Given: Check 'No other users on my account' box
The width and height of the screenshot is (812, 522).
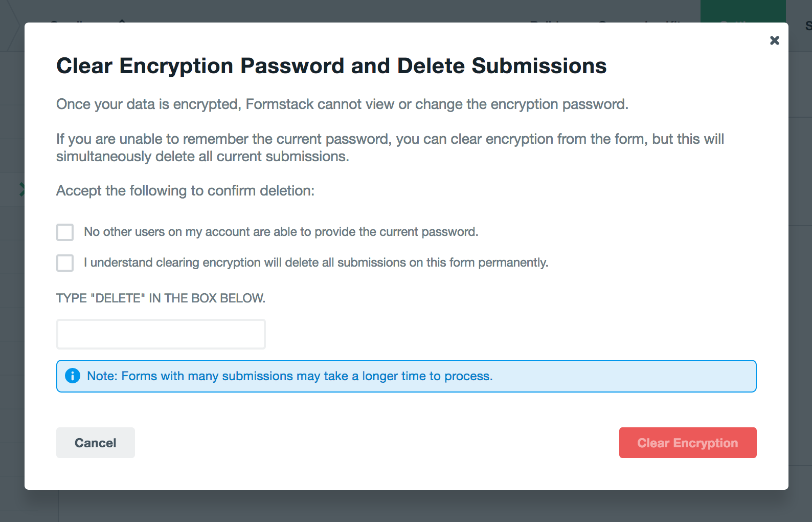Looking at the screenshot, I should point(65,232).
